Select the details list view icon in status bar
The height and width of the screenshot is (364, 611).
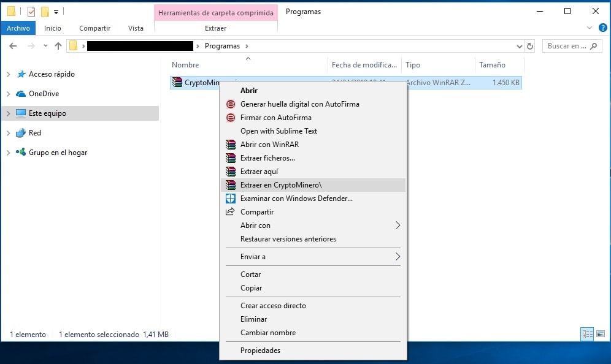point(587,334)
